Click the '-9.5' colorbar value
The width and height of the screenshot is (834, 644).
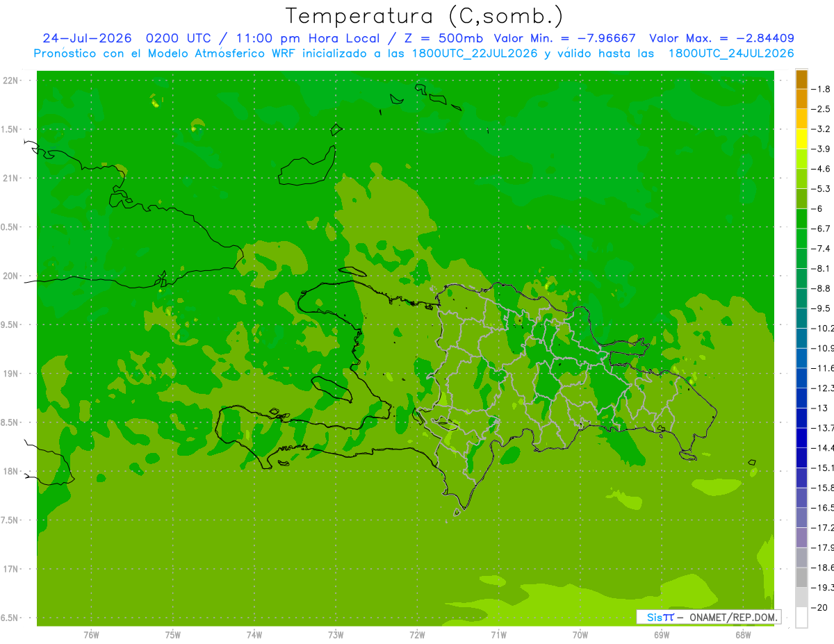coord(822,308)
